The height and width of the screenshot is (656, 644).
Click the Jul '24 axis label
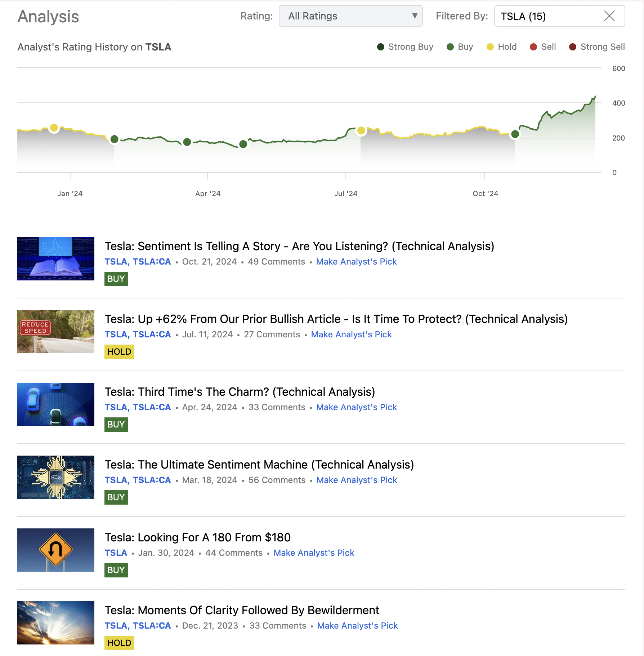point(346,194)
